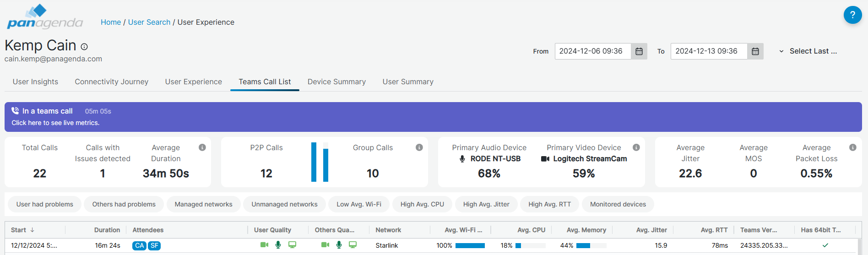This screenshot has height=255, width=868.
Task: Click the info icon beside Kemp Cain
Action: coord(84,47)
